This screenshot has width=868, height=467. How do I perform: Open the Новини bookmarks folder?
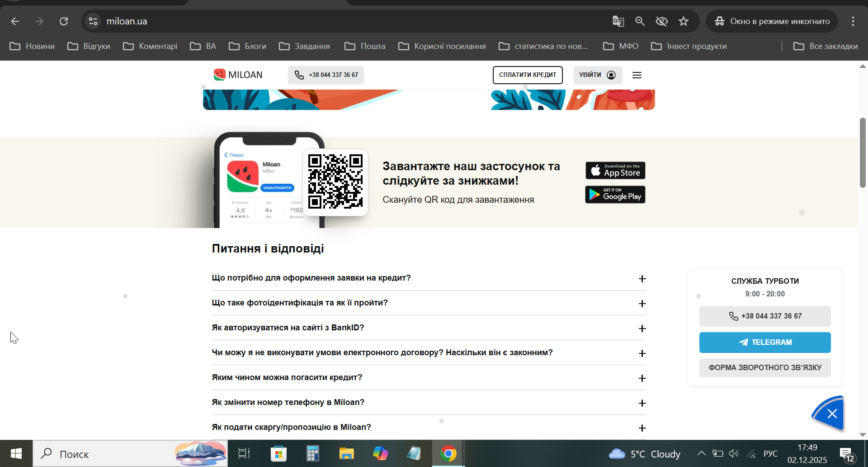[x=32, y=46]
